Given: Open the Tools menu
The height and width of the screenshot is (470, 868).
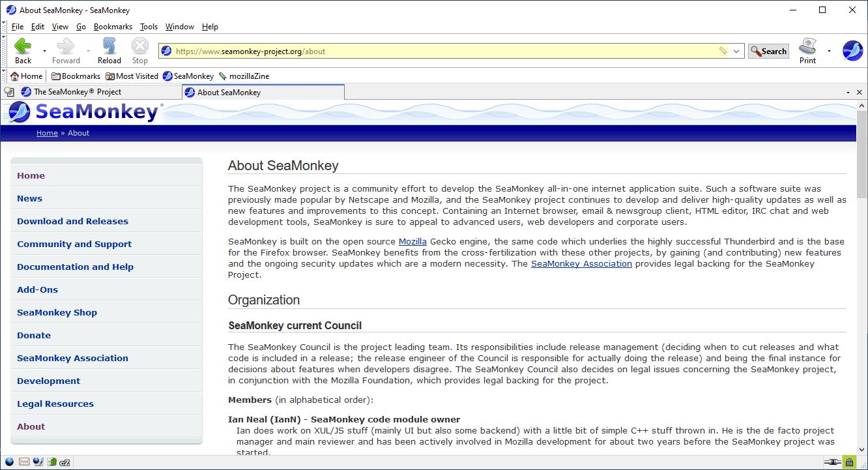Looking at the screenshot, I should pyautogui.click(x=149, y=27).
